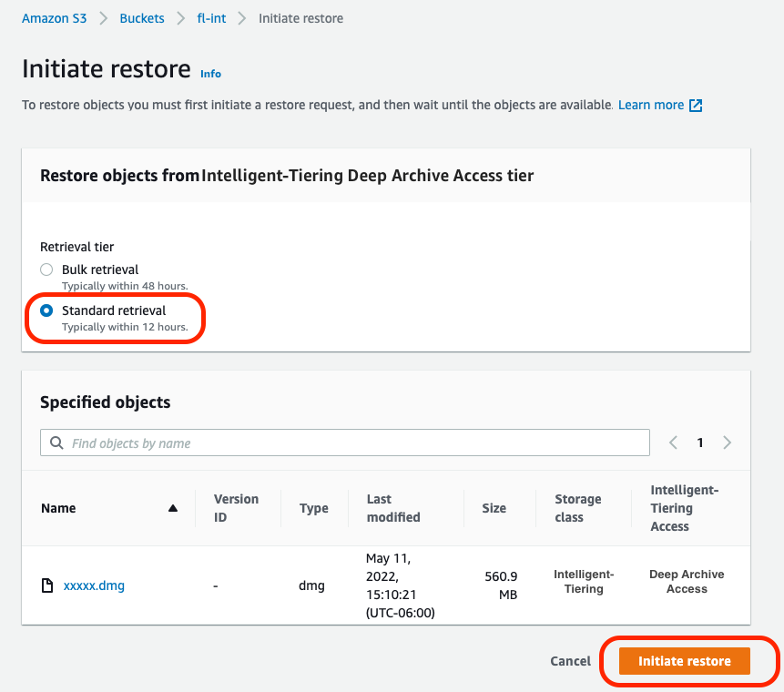
Task: Click the external link icon beside Learn more
Action: click(x=696, y=106)
